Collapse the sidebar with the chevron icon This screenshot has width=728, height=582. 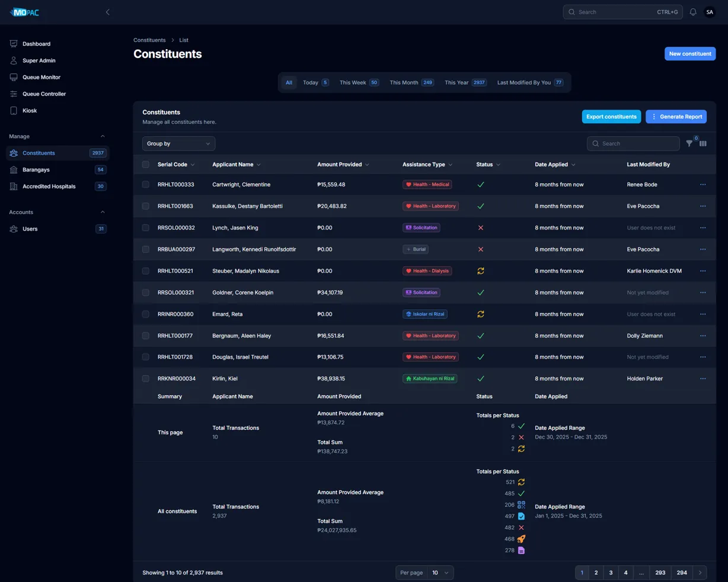click(107, 12)
